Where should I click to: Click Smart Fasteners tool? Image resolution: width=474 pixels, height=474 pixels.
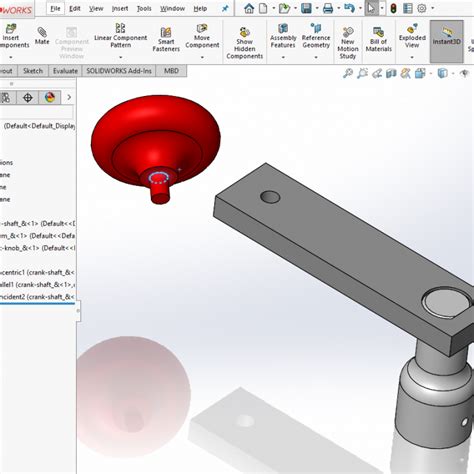[166, 40]
